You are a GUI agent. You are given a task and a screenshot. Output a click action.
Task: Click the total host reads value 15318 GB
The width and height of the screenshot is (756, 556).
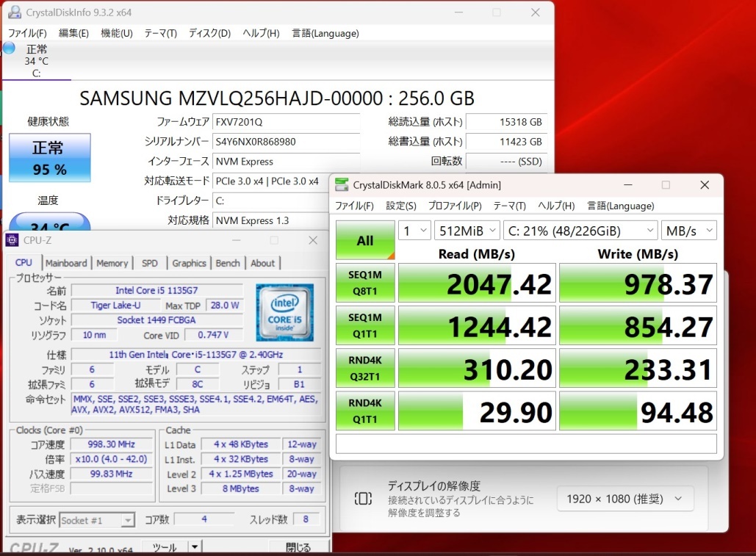coord(507,122)
